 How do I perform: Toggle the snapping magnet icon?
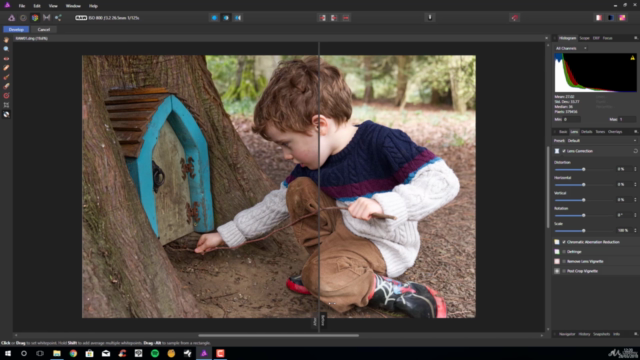(515, 18)
